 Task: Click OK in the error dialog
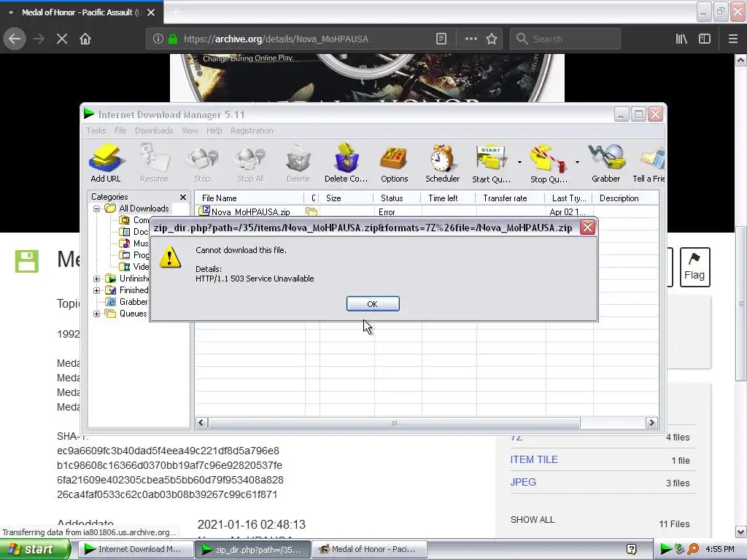[373, 304]
